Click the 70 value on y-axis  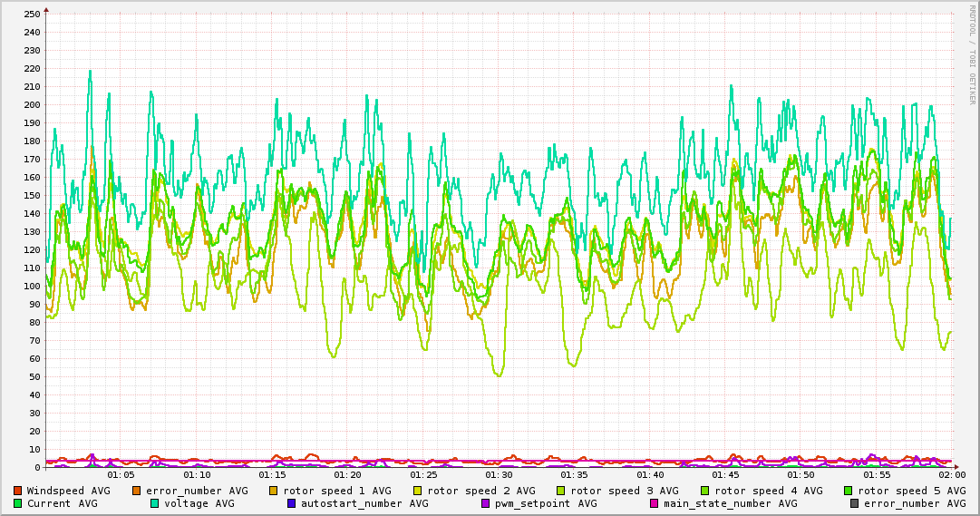tap(34, 340)
